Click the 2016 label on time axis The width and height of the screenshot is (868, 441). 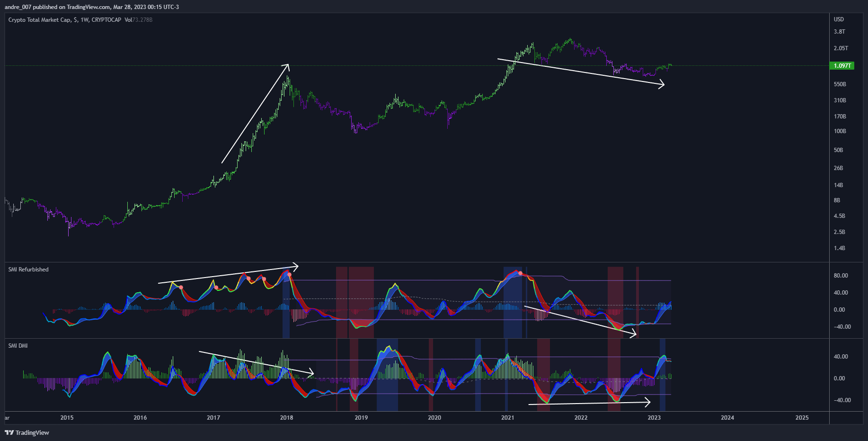click(140, 418)
